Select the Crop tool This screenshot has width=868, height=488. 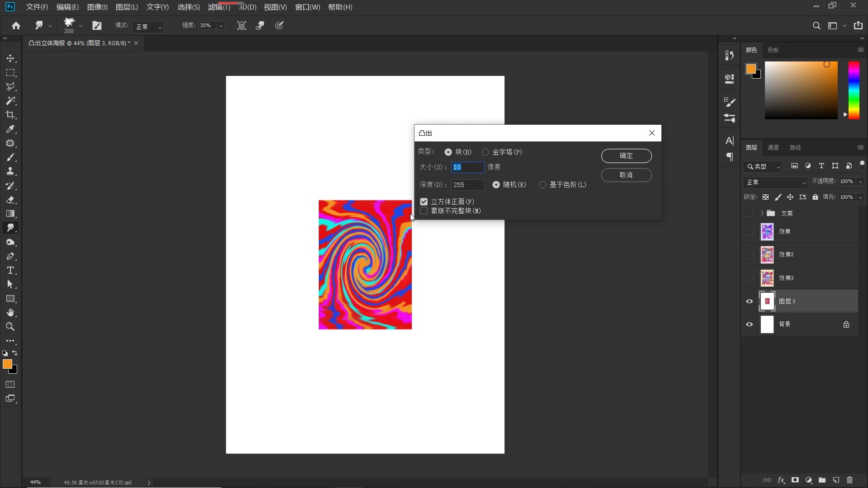[10, 115]
